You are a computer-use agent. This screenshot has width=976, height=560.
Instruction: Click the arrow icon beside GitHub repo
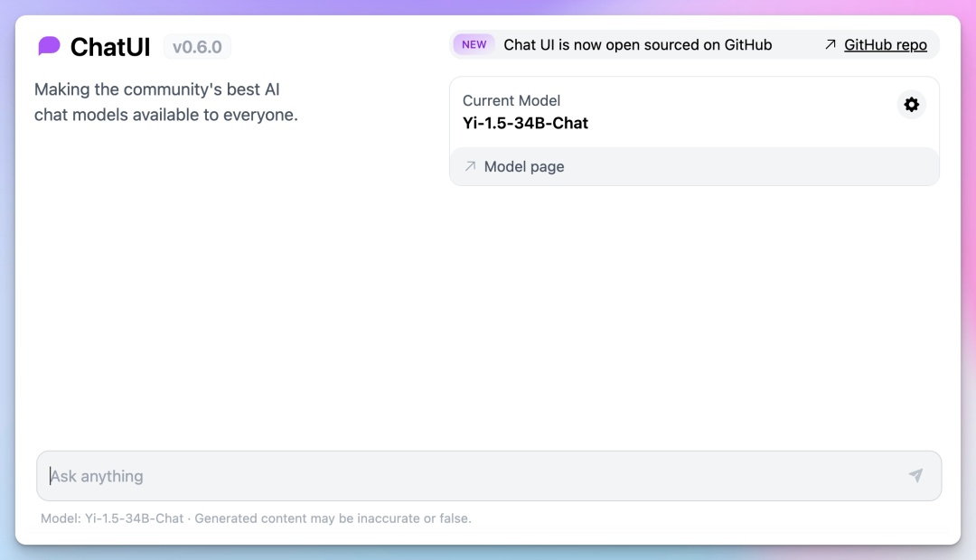point(831,45)
